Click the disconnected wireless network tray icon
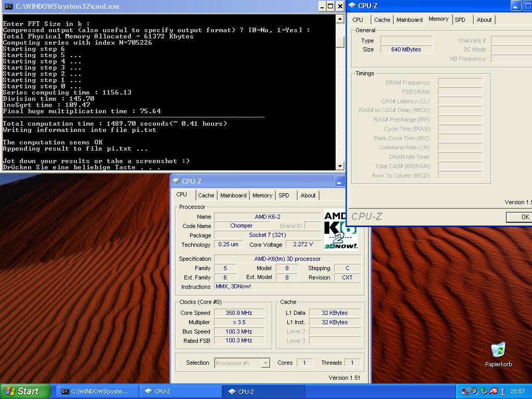532x399 pixels. click(465, 391)
